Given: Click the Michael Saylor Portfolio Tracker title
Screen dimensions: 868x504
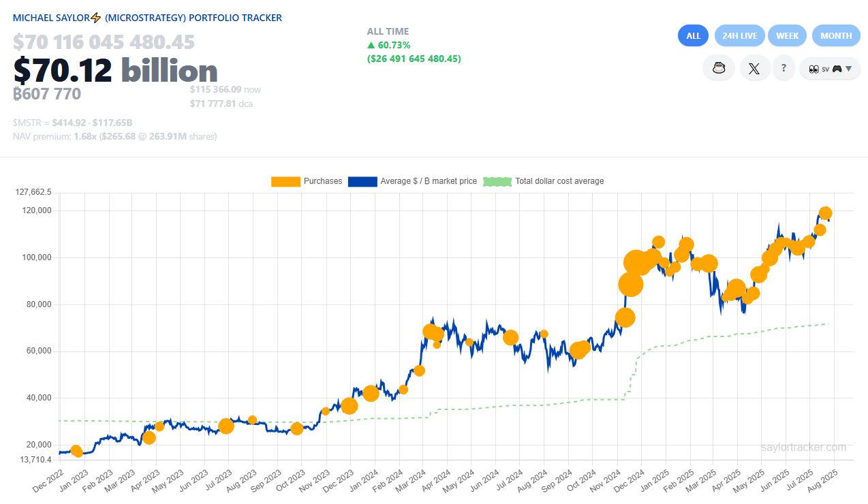Looking at the screenshot, I should (147, 18).
